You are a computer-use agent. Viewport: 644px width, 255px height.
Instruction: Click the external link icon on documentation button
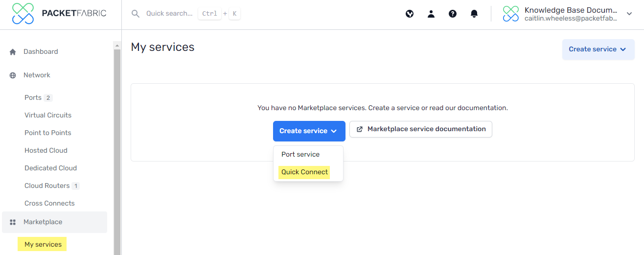(360, 129)
